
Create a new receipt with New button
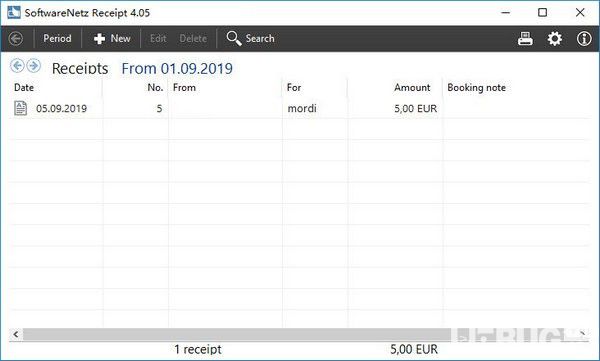[112, 39]
